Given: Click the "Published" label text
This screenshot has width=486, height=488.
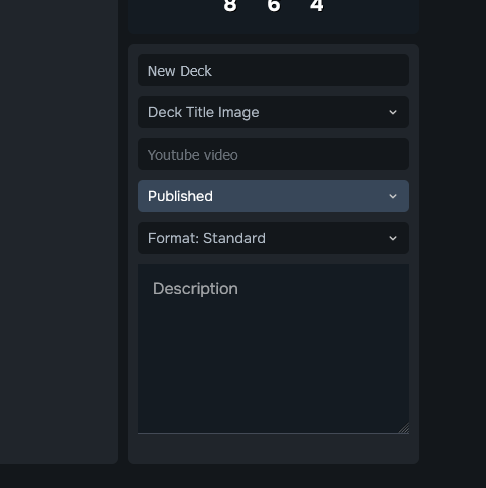Looking at the screenshot, I should [180, 196].
